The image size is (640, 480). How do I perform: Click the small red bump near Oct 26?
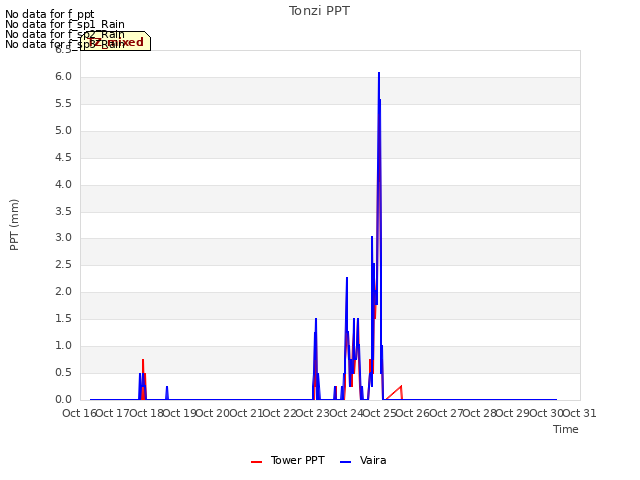(401, 387)
